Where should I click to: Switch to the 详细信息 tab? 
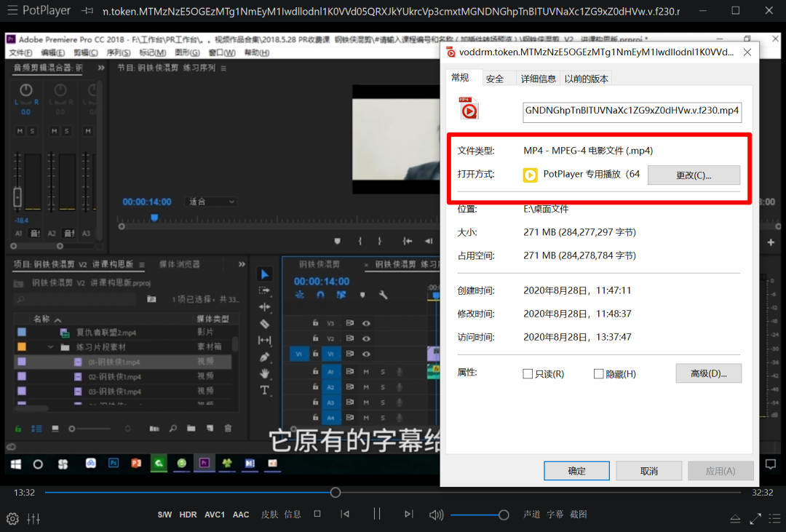point(538,79)
